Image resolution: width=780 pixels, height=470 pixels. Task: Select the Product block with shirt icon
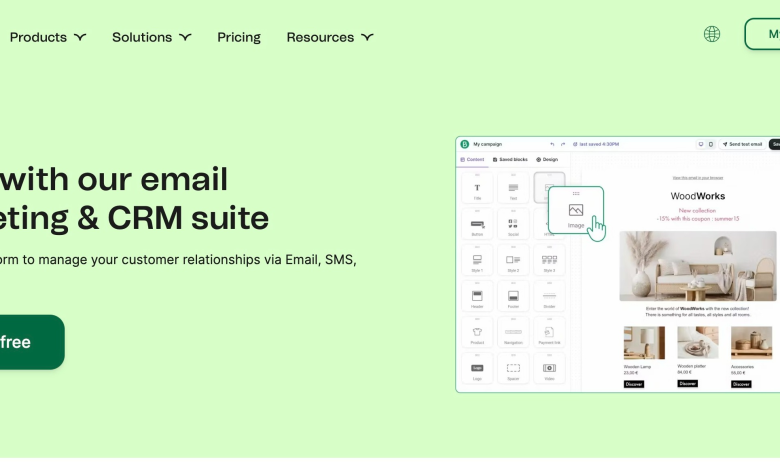point(477,333)
